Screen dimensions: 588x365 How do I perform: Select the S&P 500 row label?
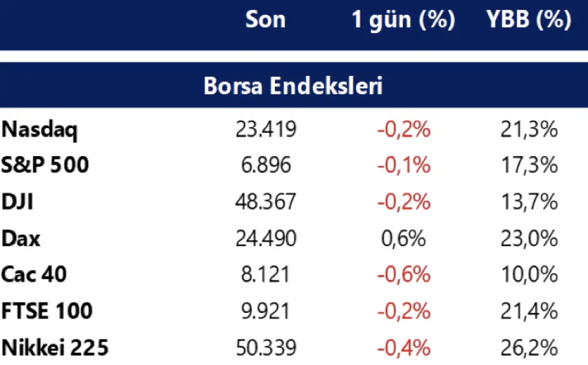[45, 166]
